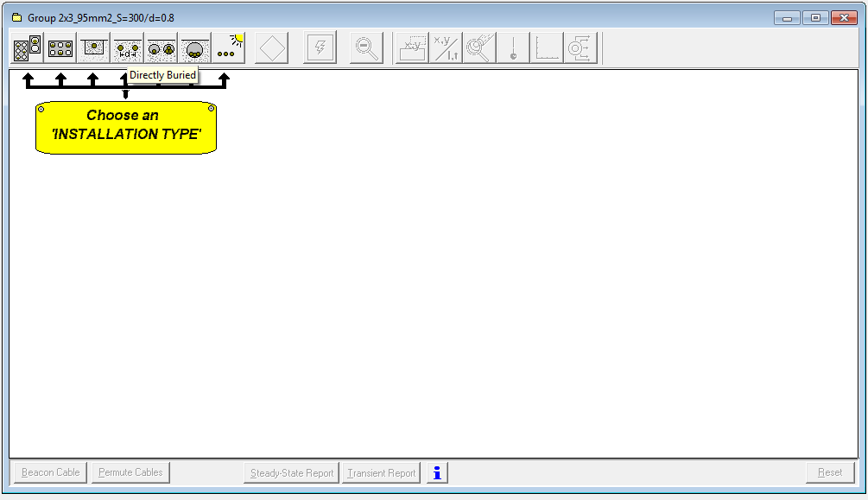This screenshot has height=500, width=868.
Task: Click the vertical line with dot icon
Action: [x=513, y=48]
